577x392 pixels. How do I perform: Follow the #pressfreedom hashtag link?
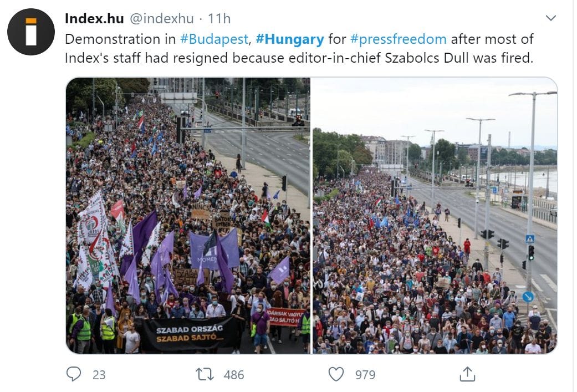tap(399, 39)
